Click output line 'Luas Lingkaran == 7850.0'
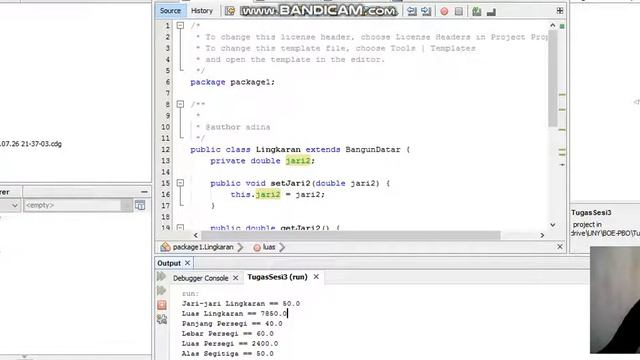The width and height of the screenshot is (640, 360). [234, 313]
